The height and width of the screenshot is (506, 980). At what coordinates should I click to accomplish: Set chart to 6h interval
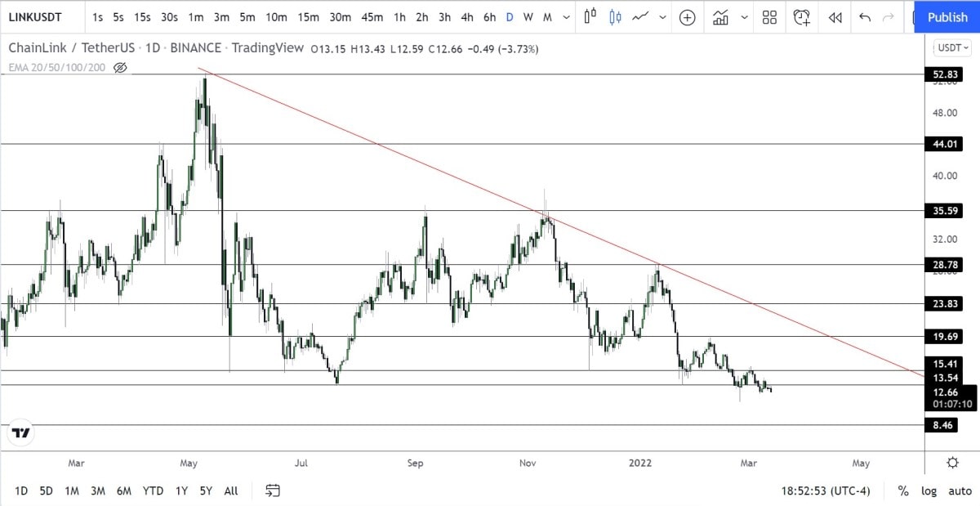[x=489, y=17]
